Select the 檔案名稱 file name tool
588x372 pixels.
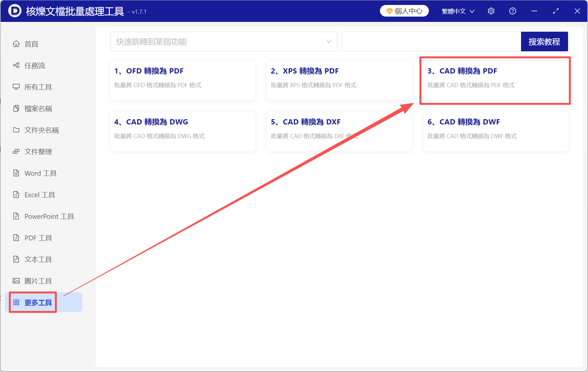(x=38, y=108)
